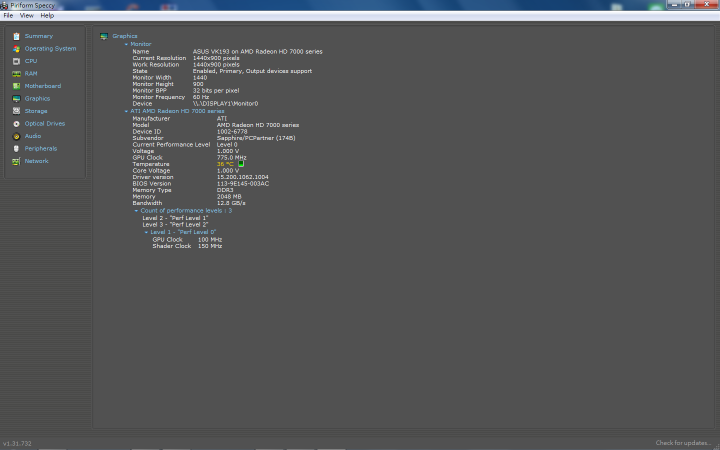Image resolution: width=720 pixels, height=450 pixels.
Task: Click Memory 2048 MB value
Action: tap(229, 197)
